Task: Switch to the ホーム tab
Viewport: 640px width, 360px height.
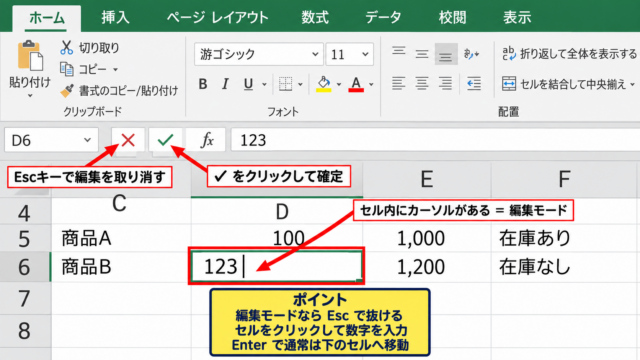Action: click(x=47, y=18)
